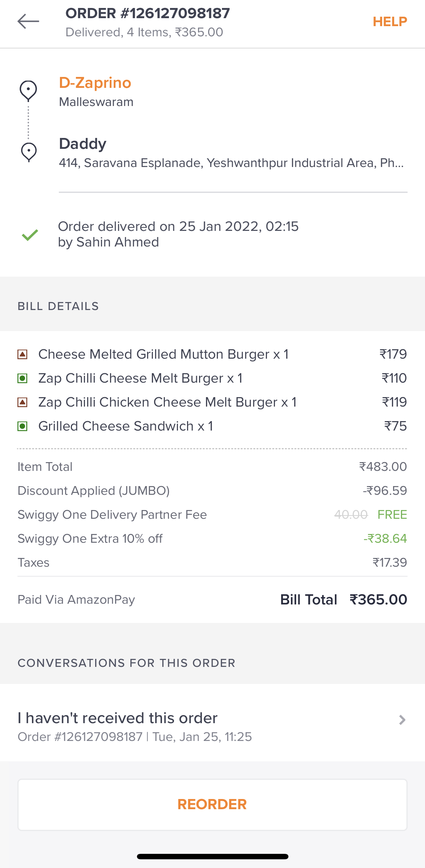Click the green delivered checkmark icon
425x868 pixels.
pyautogui.click(x=30, y=235)
